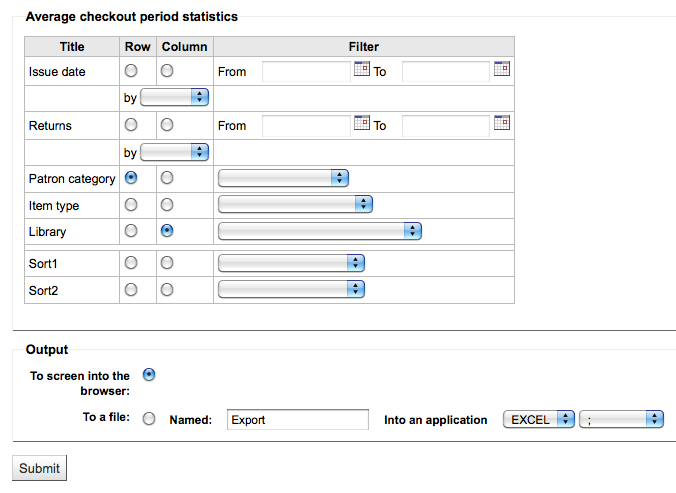The image size is (676, 493).
Task: Open the Patron category filter dropdown
Action: tap(283, 178)
